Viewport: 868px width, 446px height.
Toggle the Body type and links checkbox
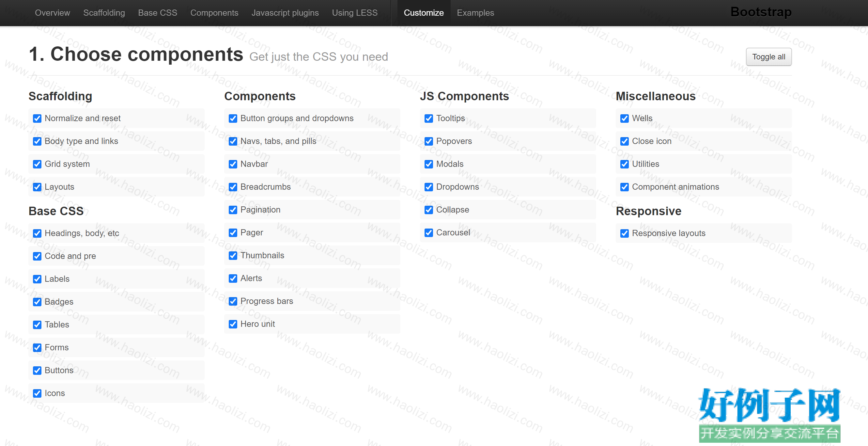(37, 142)
